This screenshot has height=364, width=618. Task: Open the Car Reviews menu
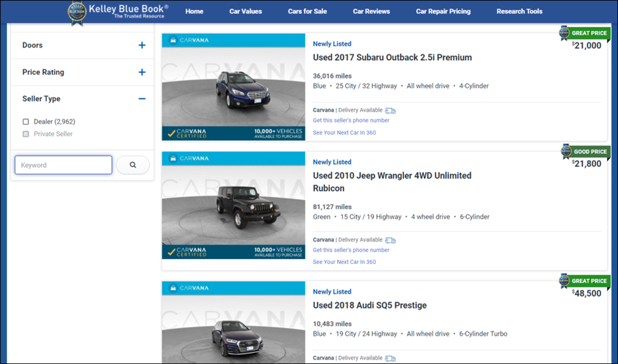[372, 11]
